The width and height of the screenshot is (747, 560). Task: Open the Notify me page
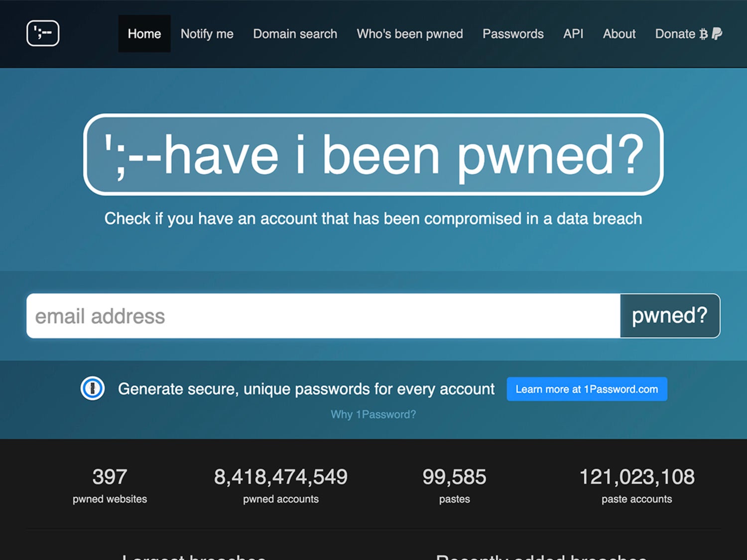coord(207,33)
